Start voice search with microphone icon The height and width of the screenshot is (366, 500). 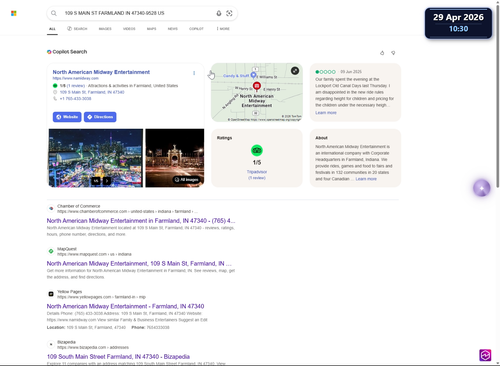point(219,13)
